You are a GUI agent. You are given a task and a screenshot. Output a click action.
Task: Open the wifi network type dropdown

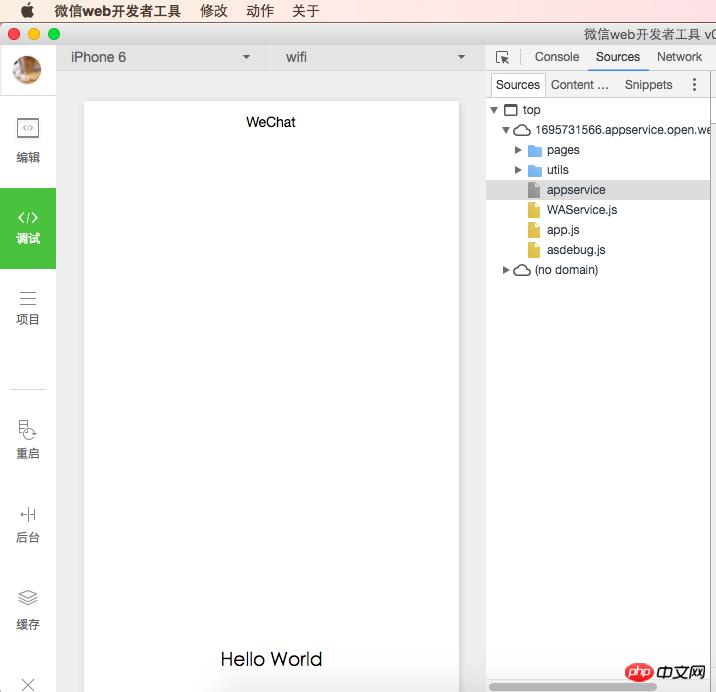coord(375,57)
